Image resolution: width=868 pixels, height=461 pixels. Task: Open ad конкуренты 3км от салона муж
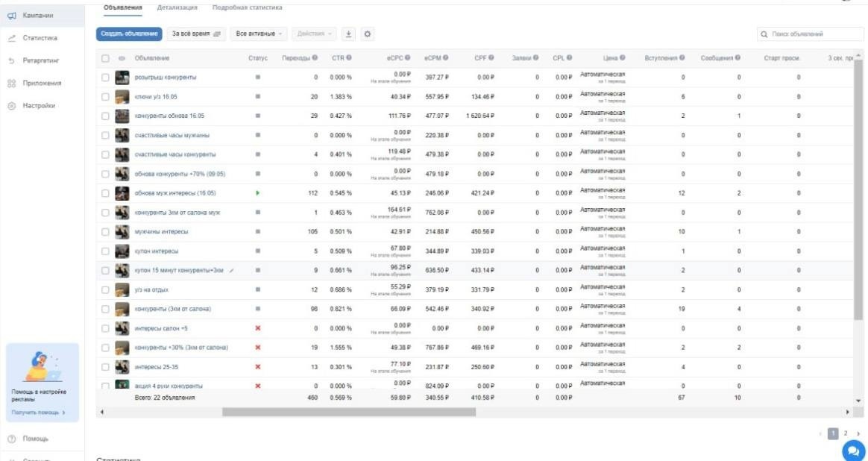tap(177, 213)
